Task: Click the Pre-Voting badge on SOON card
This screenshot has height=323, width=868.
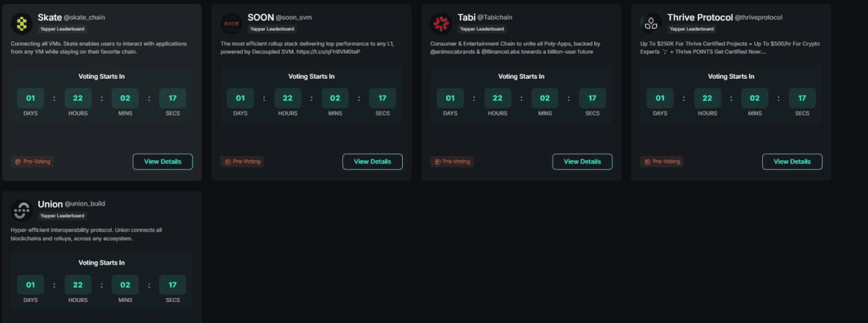Action: click(x=242, y=161)
